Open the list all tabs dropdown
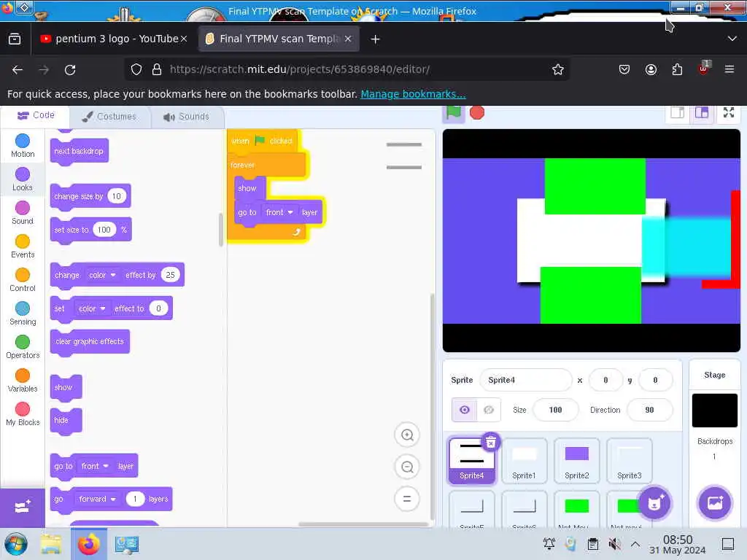Image resolution: width=747 pixels, height=560 pixels. [x=732, y=39]
